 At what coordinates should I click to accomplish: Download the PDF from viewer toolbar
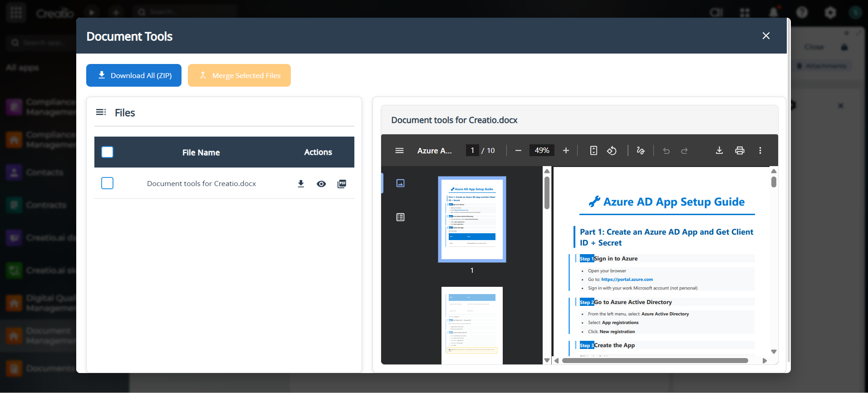pyautogui.click(x=719, y=151)
